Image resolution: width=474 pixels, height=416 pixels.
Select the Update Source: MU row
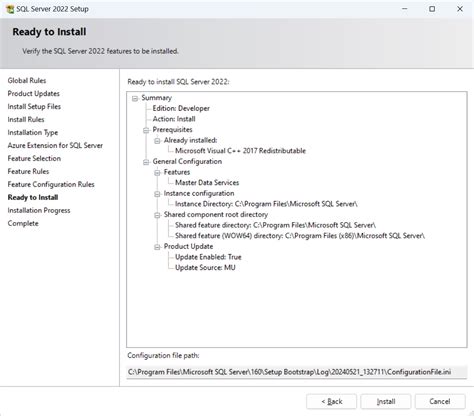[205, 268]
